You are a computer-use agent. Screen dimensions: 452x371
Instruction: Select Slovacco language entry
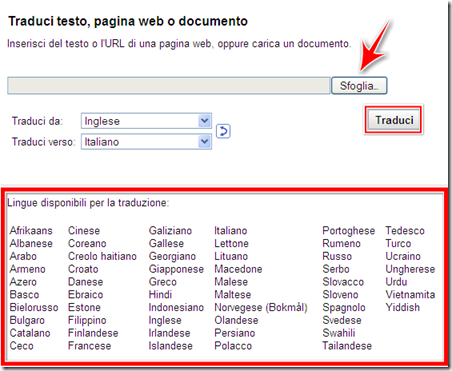click(x=343, y=282)
